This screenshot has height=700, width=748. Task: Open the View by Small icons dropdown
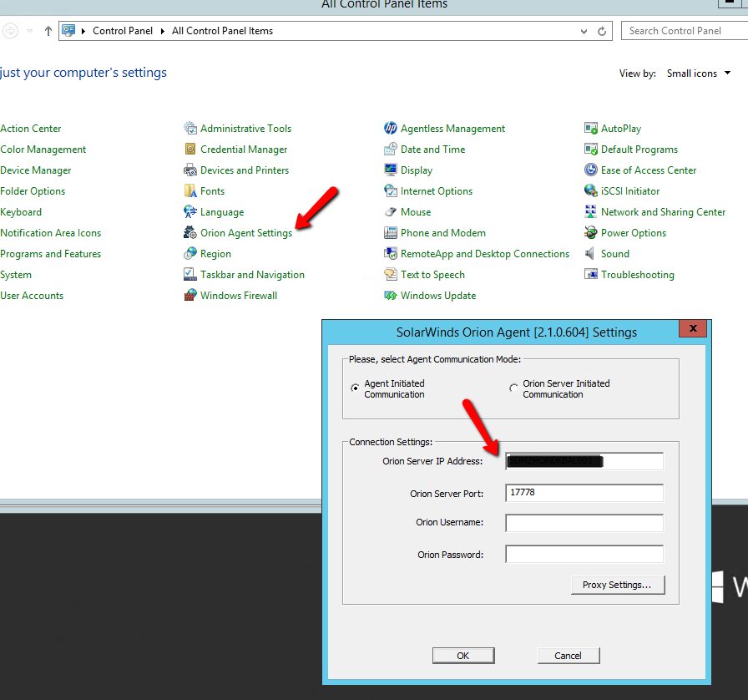699,74
